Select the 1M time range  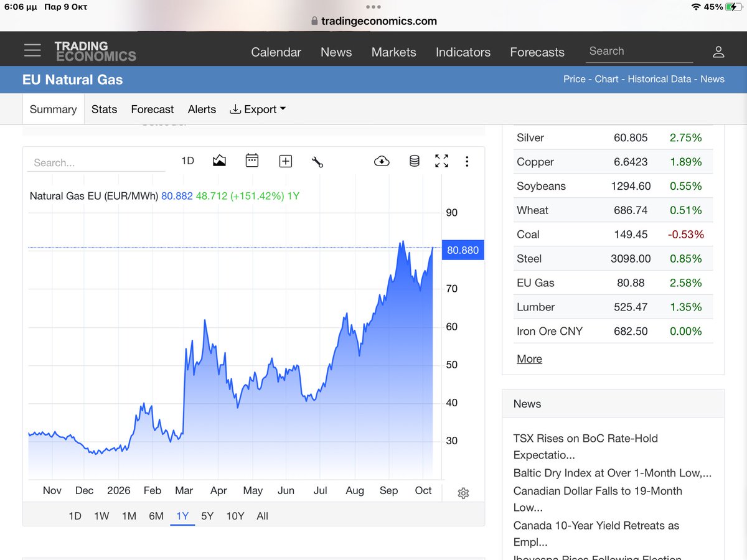[129, 516]
